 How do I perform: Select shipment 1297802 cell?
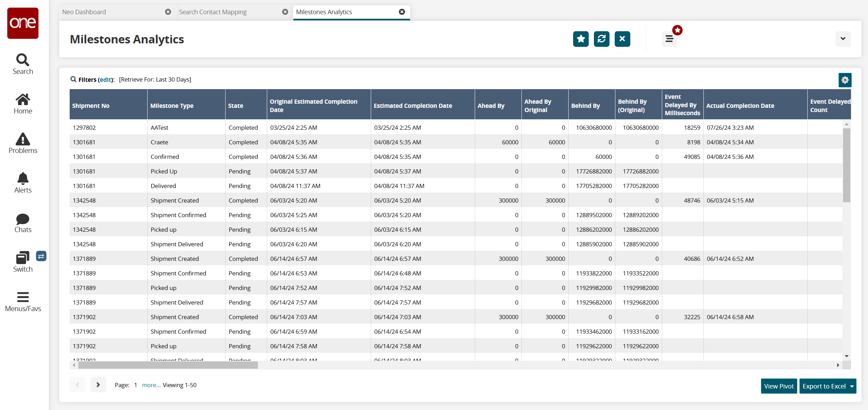pos(108,127)
